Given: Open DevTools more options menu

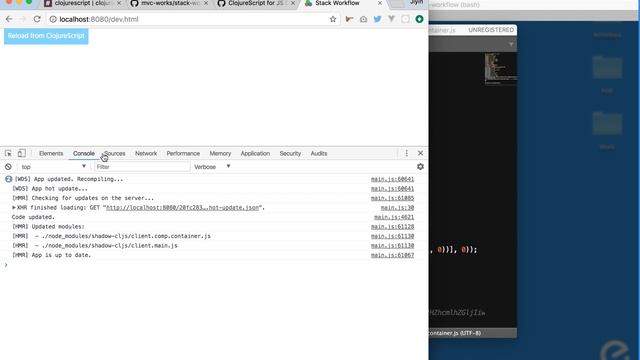Looking at the screenshot, I should click(x=407, y=153).
